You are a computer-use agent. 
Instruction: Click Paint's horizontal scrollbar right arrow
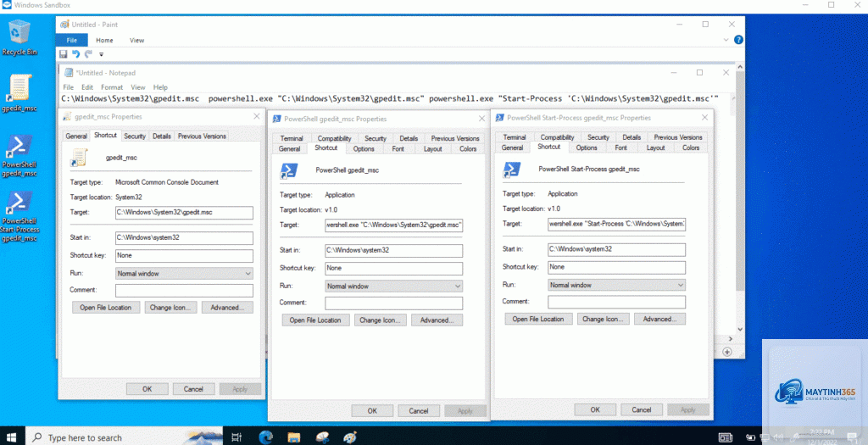point(730,339)
